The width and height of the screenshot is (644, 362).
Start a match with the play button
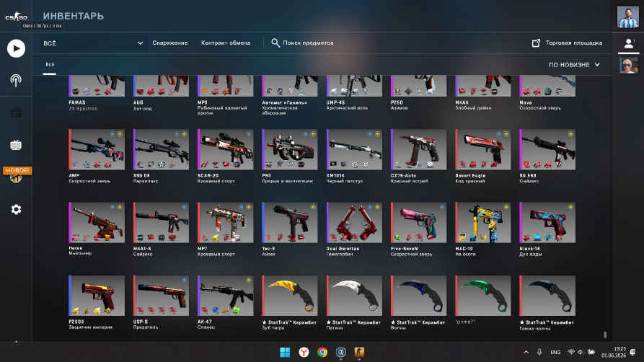(16, 48)
